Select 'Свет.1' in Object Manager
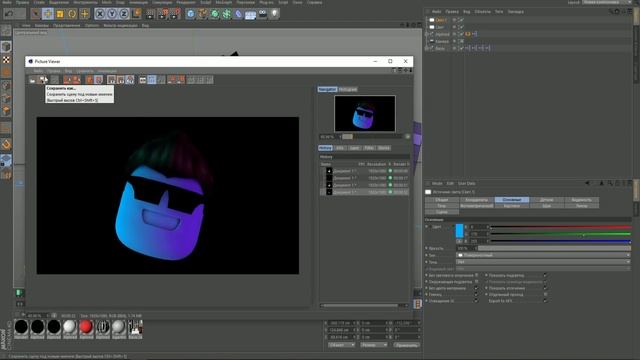640x360 pixels. pyautogui.click(x=441, y=20)
